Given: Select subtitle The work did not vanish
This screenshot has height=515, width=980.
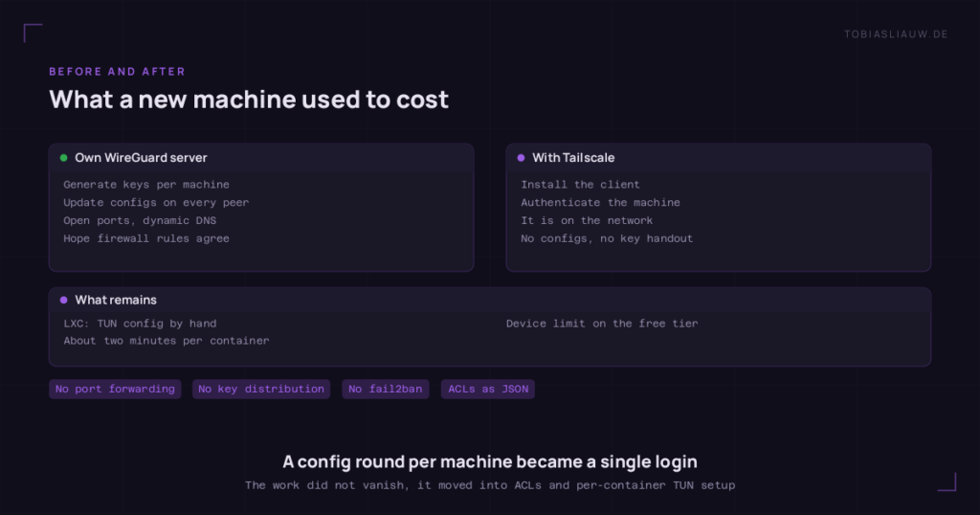Looking at the screenshot, I should click(x=490, y=485).
